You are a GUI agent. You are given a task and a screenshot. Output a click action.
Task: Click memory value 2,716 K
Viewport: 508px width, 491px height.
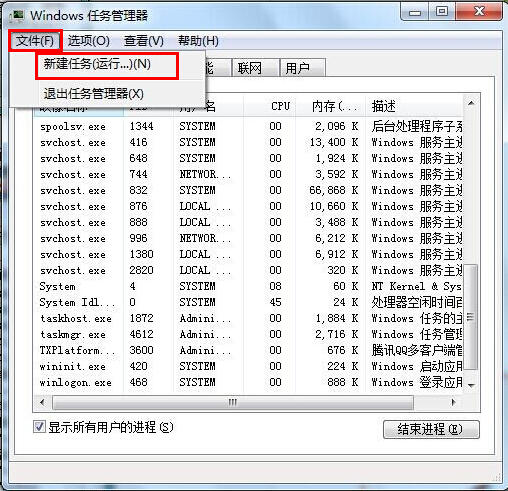click(337, 334)
